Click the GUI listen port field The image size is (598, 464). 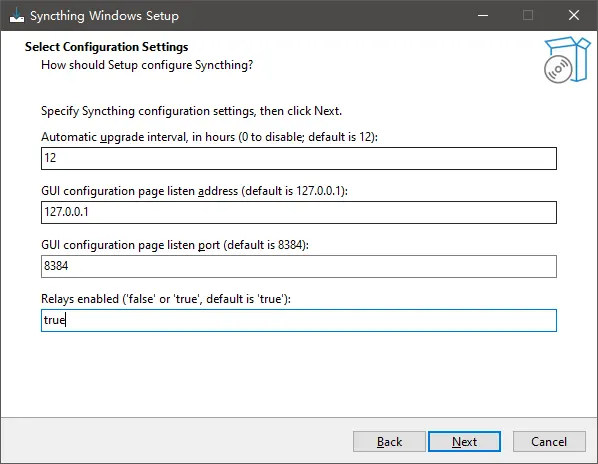click(299, 267)
